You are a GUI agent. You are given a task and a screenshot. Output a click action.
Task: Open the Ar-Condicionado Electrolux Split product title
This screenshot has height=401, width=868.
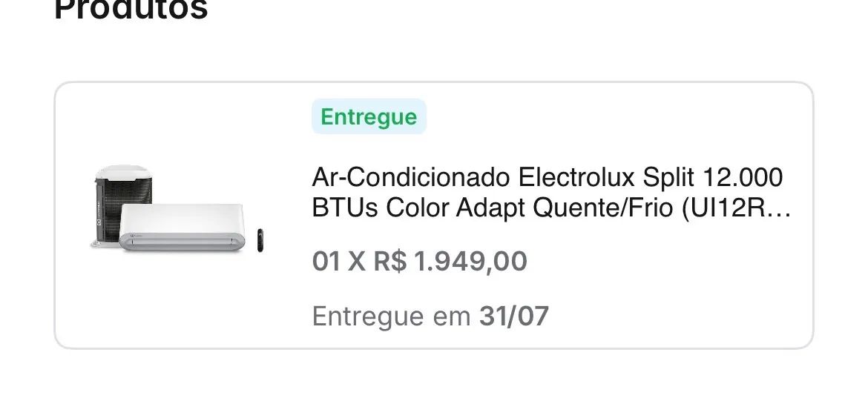551,193
